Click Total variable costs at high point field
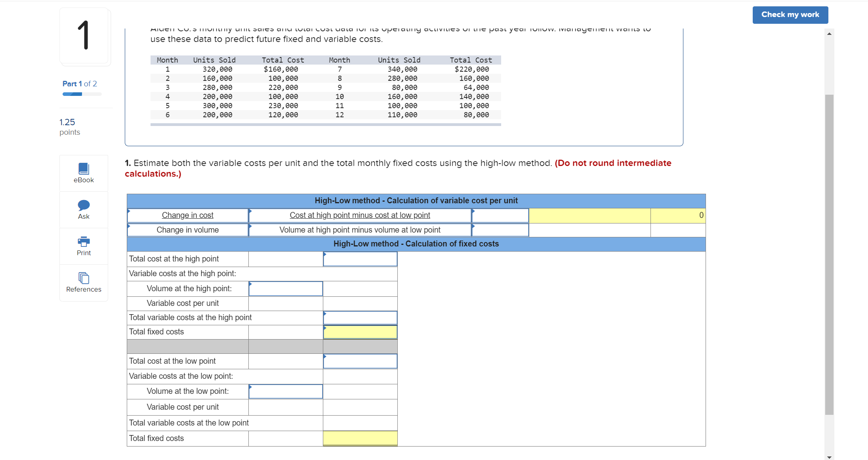 click(x=360, y=317)
